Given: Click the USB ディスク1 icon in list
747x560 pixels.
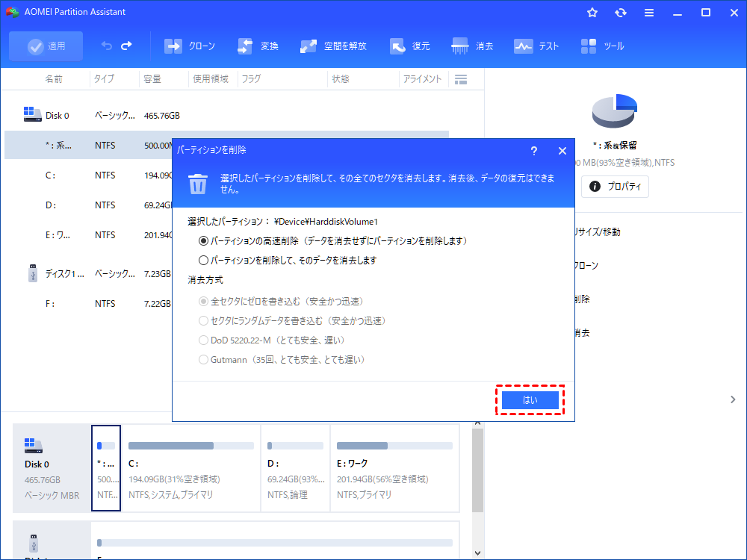Looking at the screenshot, I should (x=33, y=273).
